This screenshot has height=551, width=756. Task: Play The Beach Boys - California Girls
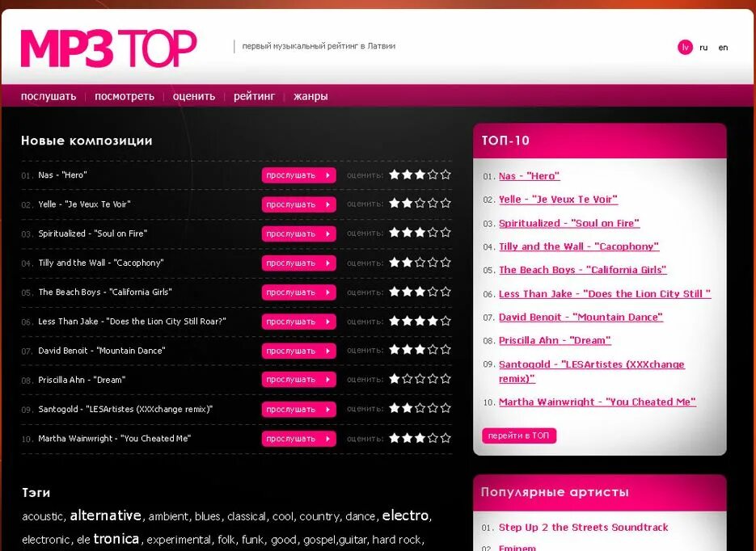(x=298, y=292)
